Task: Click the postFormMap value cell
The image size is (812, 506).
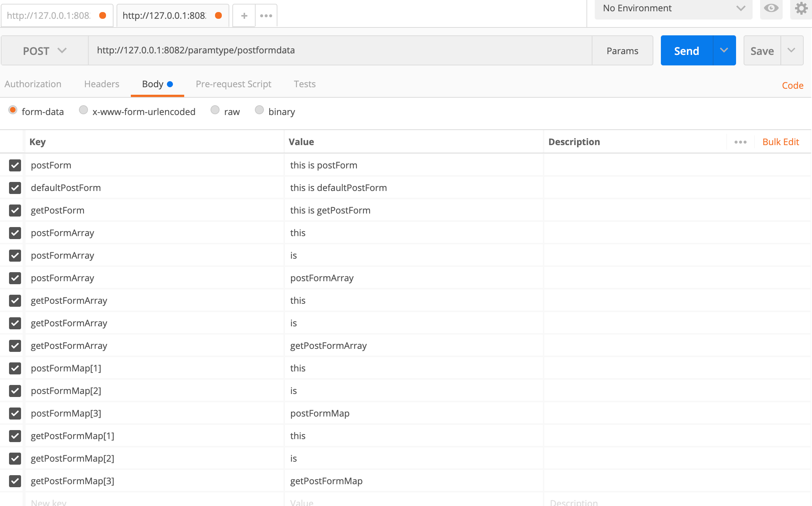Action: (414, 413)
